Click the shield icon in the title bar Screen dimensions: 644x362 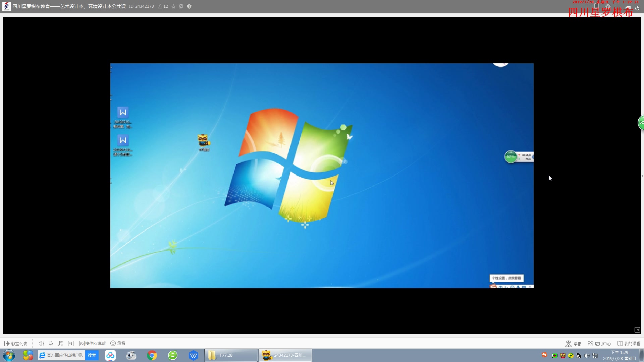click(189, 6)
